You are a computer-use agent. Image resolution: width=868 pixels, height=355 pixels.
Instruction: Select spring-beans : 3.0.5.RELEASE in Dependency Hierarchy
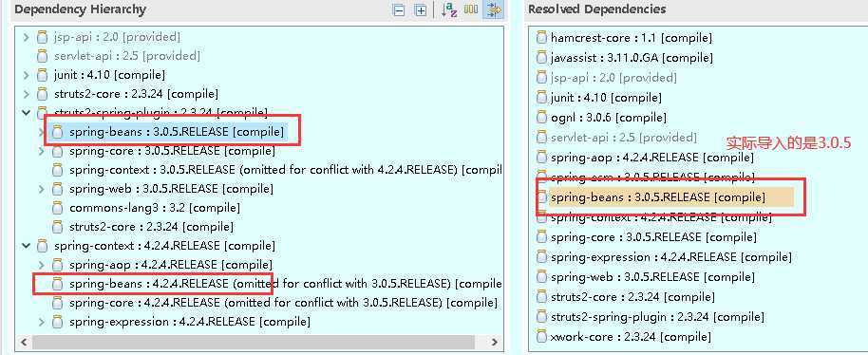(176, 132)
